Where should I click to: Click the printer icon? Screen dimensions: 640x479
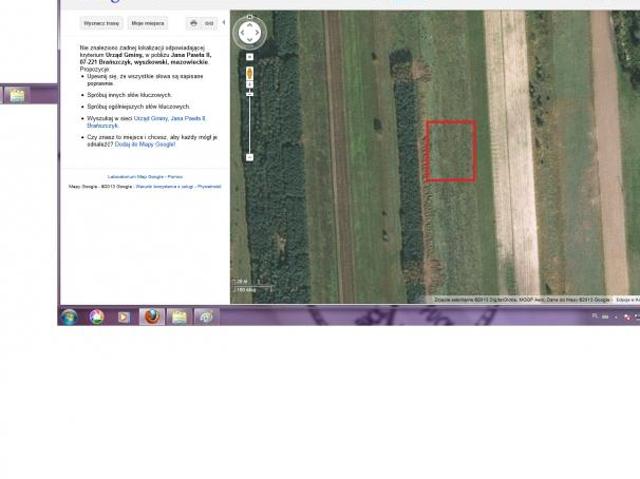pyautogui.click(x=194, y=23)
